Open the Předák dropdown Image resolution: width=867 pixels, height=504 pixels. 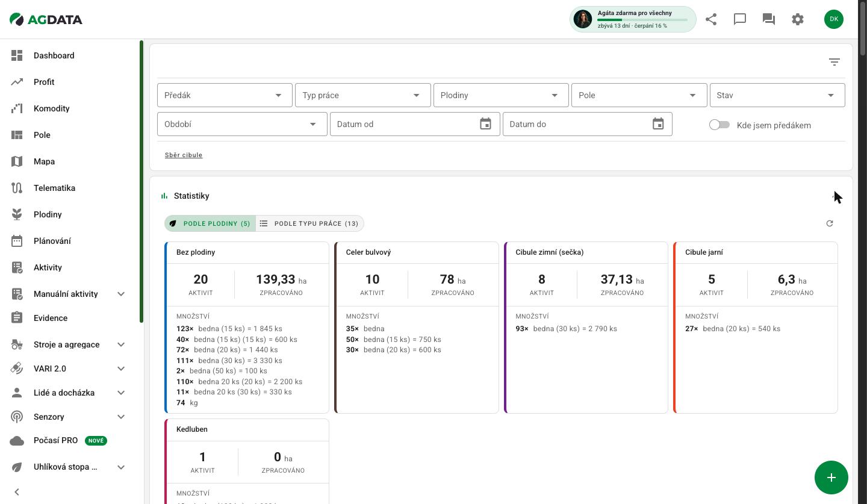pos(225,95)
